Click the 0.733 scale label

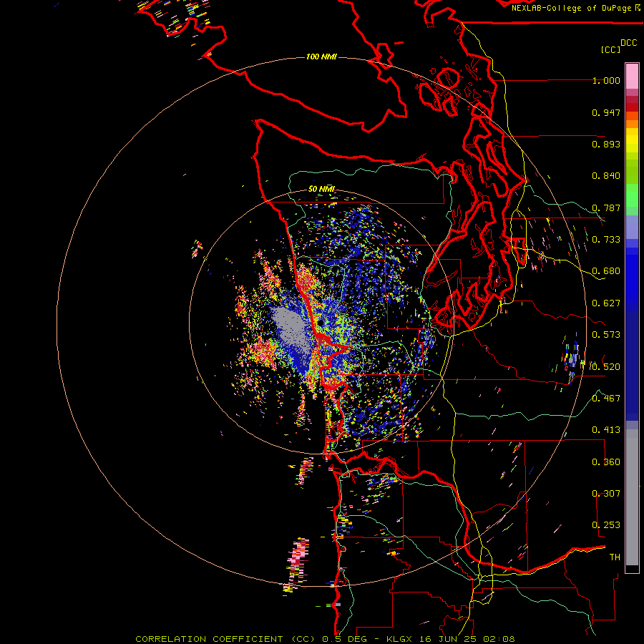point(606,240)
